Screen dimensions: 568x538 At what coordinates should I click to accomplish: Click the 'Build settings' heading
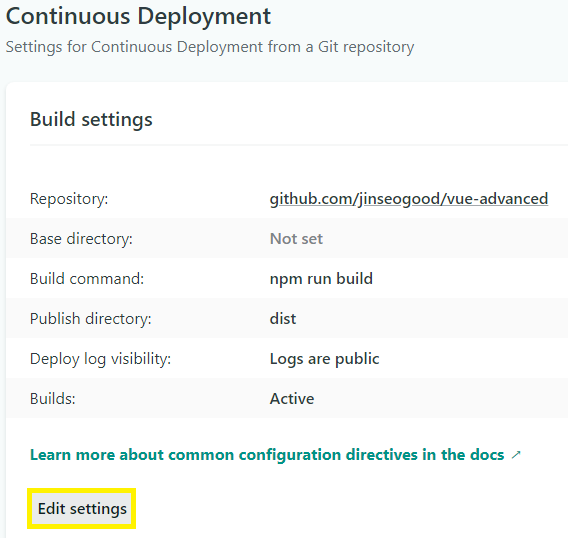click(91, 120)
